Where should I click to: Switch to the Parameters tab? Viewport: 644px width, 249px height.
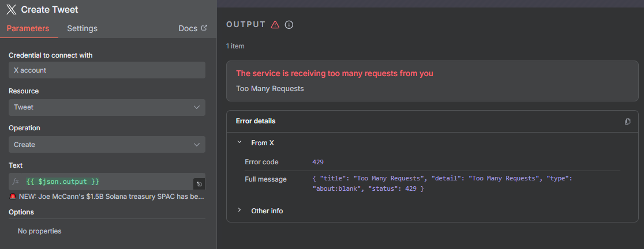point(28,29)
